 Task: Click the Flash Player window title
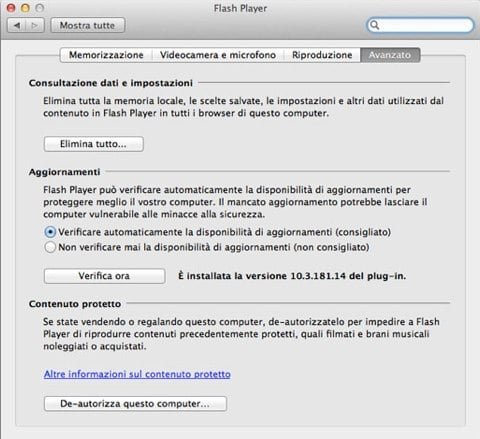coord(240,8)
